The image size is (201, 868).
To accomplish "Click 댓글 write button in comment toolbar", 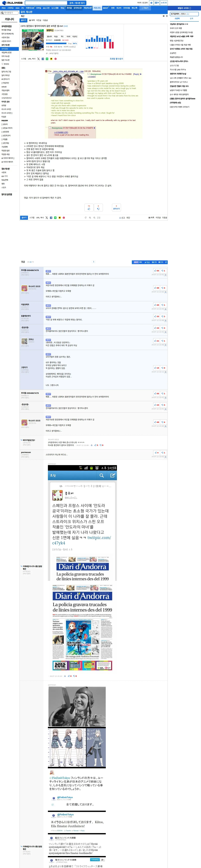I will coord(147,262).
